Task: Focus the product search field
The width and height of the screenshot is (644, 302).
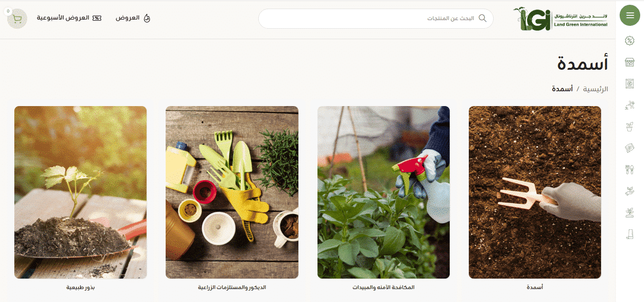Action: click(376, 19)
